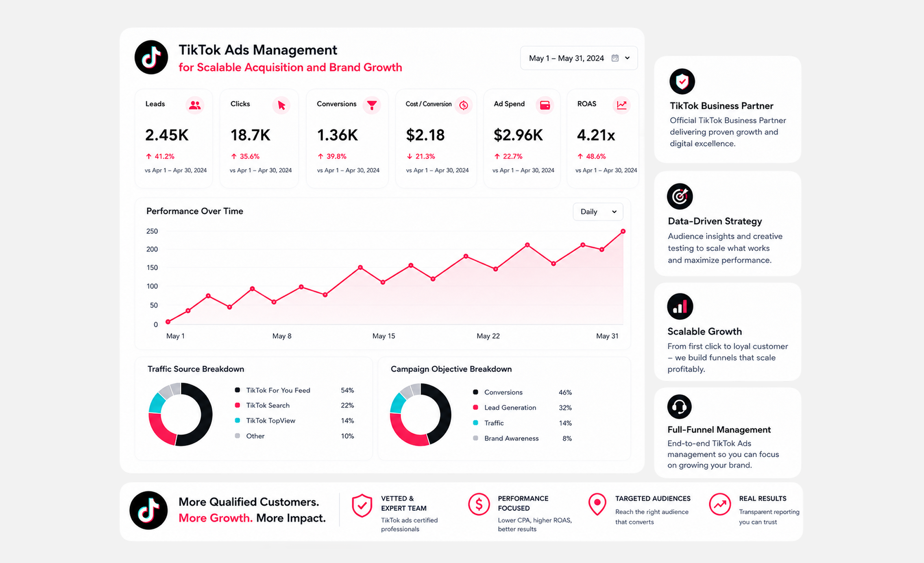Open the calendar icon in date picker
924x563 pixels.
tap(615, 58)
